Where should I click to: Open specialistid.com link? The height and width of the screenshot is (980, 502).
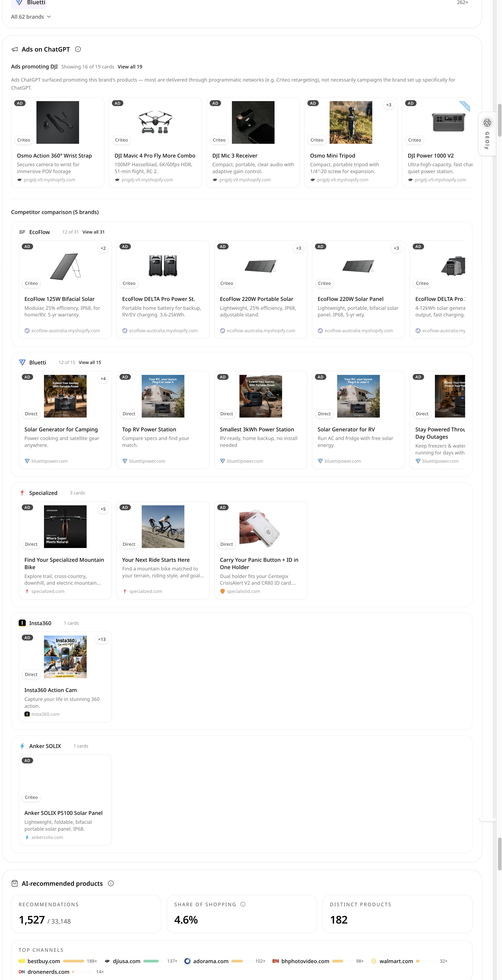pos(243,592)
